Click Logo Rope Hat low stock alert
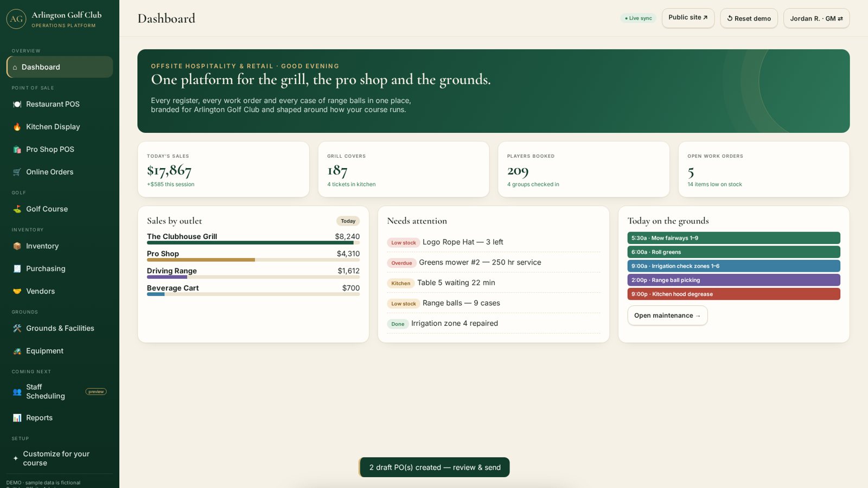 pyautogui.click(x=494, y=242)
